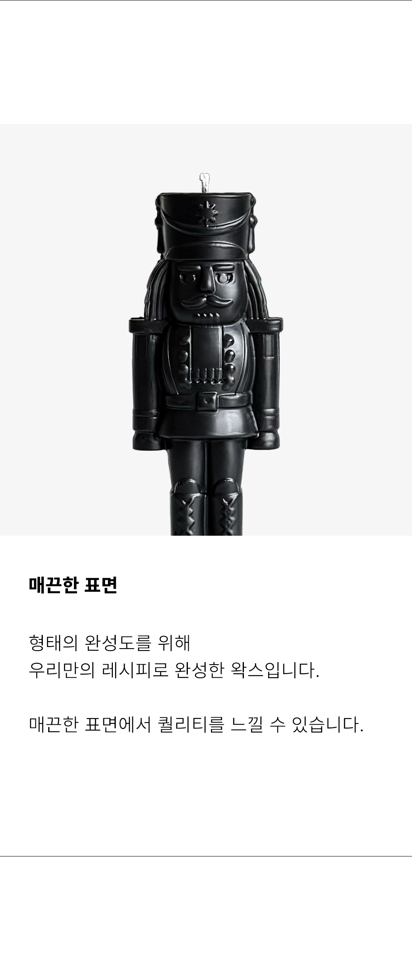
Task: Click the sentence 매끈한 표면에서 퀄리티를 느낄 수 있습니다
Action: pos(197,725)
